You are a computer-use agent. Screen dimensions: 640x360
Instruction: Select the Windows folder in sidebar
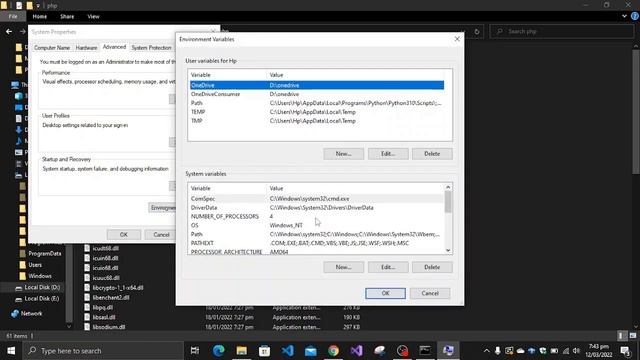[x=40, y=276]
